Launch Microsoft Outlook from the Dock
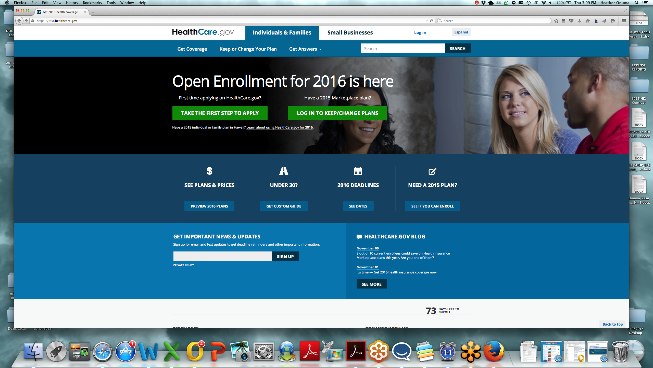The image size is (653, 368). (194, 351)
